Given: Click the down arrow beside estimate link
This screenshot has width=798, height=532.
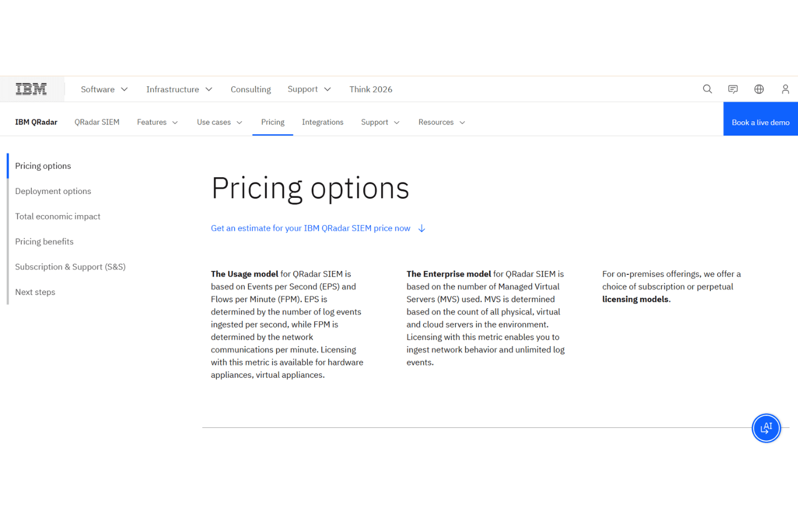Looking at the screenshot, I should click(x=422, y=229).
